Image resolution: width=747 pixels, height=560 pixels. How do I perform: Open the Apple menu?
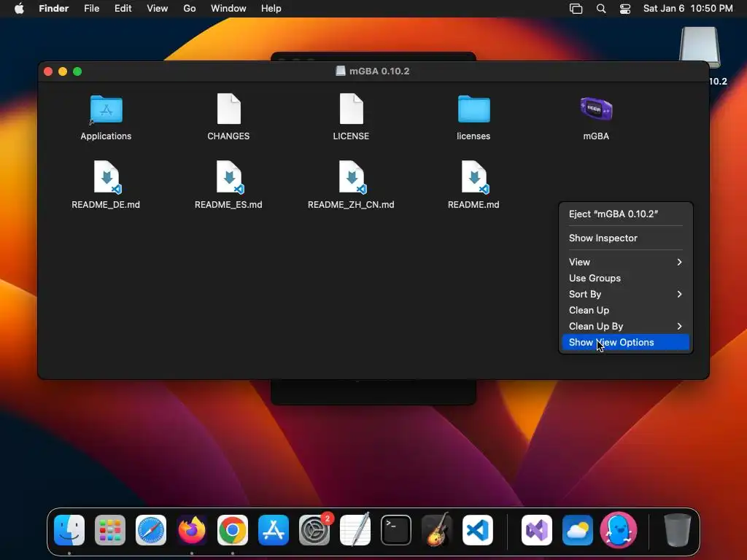click(x=19, y=9)
